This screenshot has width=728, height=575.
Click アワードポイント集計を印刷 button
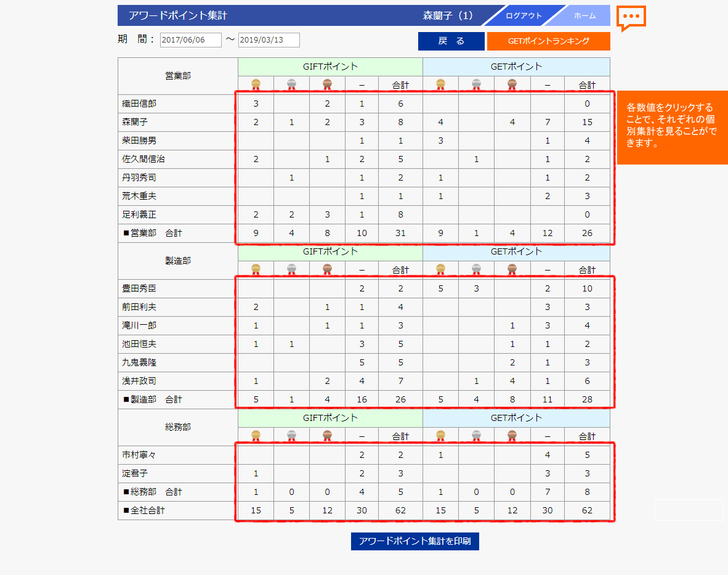click(x=415, y=541)
